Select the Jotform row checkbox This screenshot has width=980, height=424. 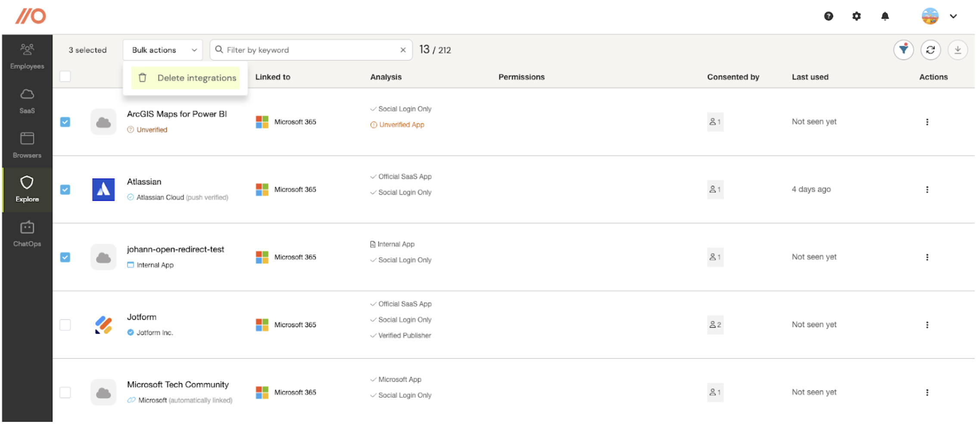[65, 325]
